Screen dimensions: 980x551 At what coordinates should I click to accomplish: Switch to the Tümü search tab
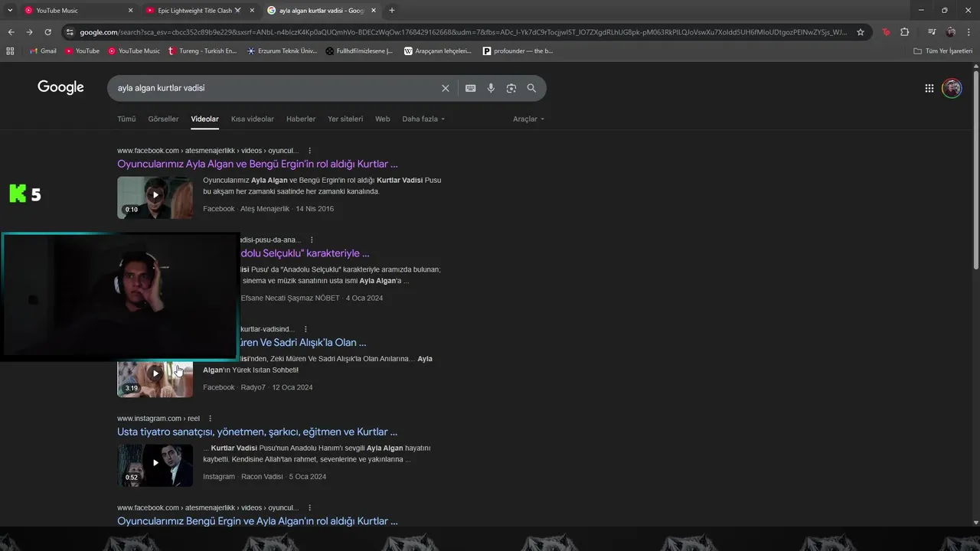tap(126, 119)
